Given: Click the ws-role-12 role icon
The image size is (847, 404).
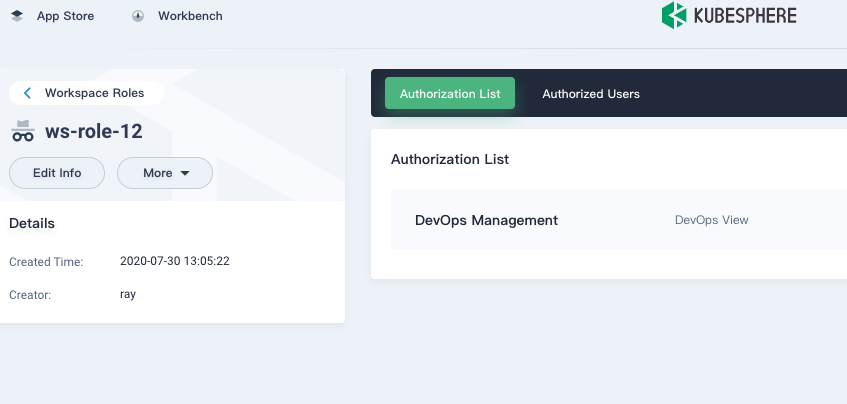Looking at the screenshot, I should (23, 131).
